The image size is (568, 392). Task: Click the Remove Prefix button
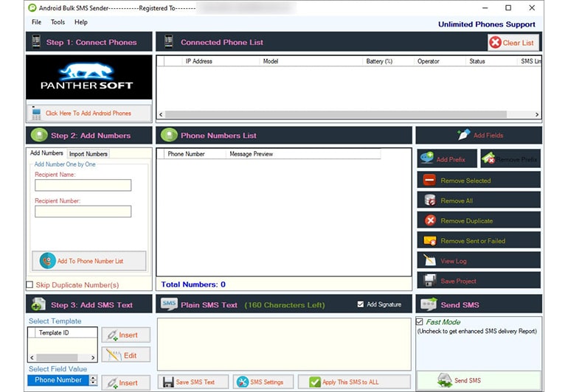pos(510,159)
